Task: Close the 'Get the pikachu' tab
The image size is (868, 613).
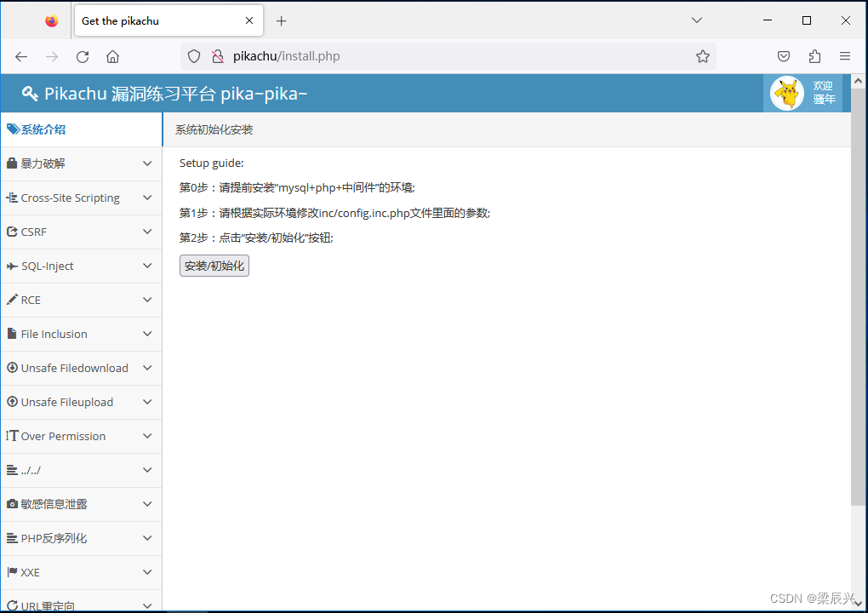Action: point(249,20)
